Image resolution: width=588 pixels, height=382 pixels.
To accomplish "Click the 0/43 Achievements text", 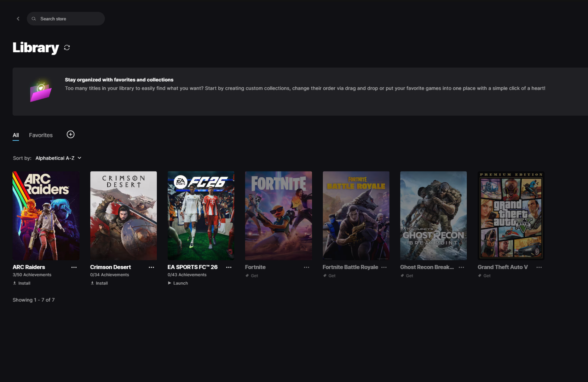I will tap(187, 275).
